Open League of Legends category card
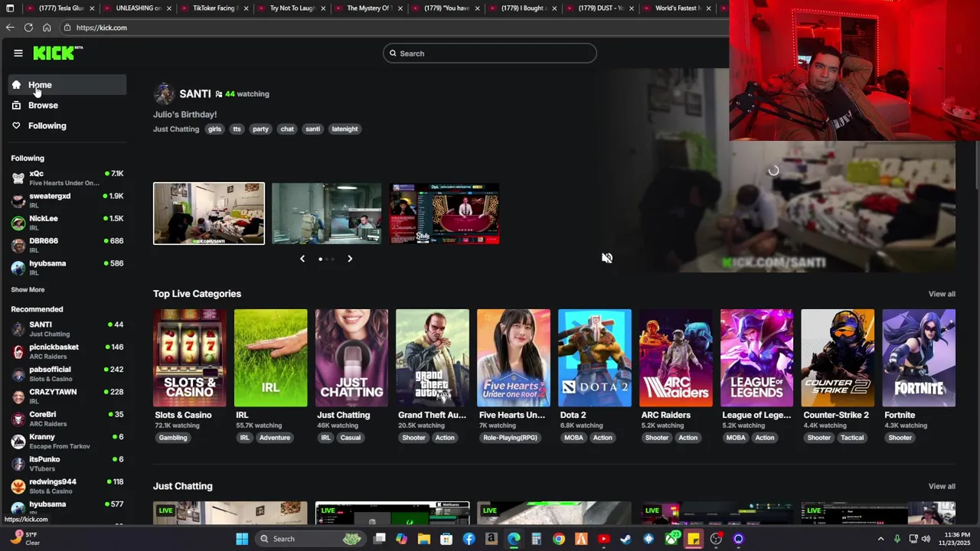 [757, 358]
